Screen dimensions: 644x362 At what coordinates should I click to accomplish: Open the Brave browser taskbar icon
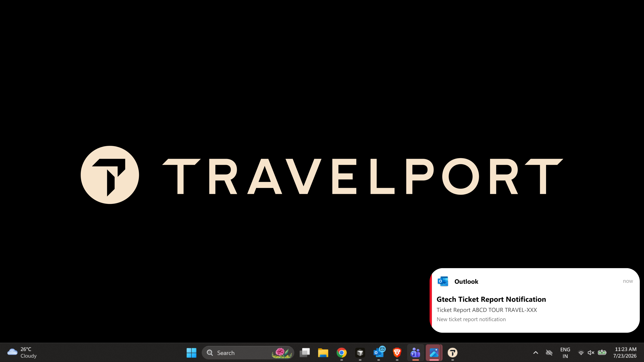coord(397,353)
